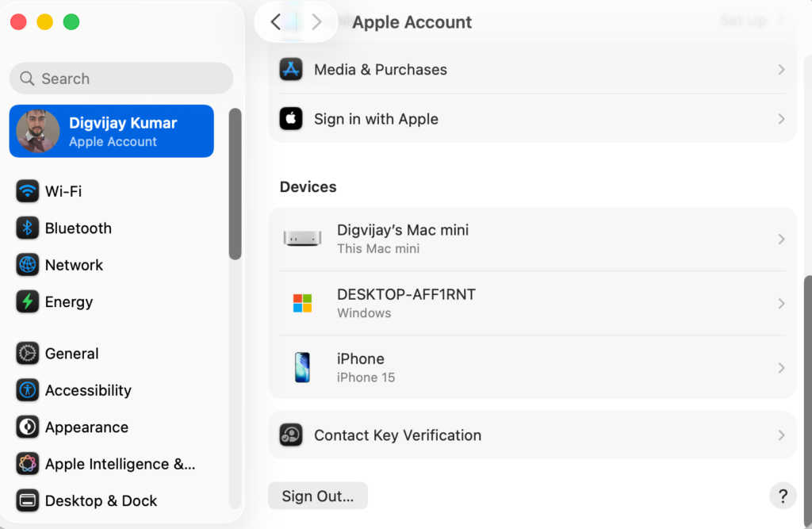
Task: Open the Accessibility icon in sidebar
Action: 28,390
